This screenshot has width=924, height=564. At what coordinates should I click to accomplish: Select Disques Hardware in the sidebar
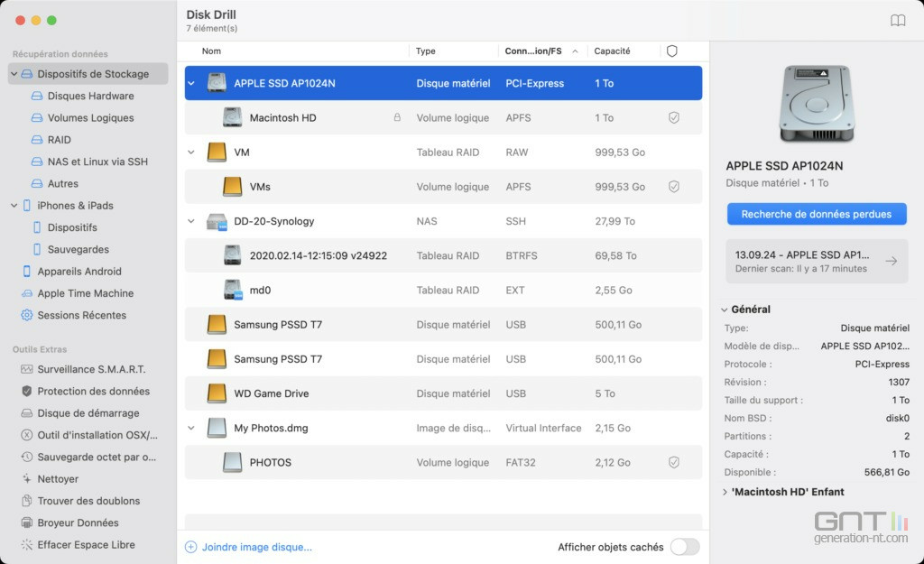(x=90, y=97)
